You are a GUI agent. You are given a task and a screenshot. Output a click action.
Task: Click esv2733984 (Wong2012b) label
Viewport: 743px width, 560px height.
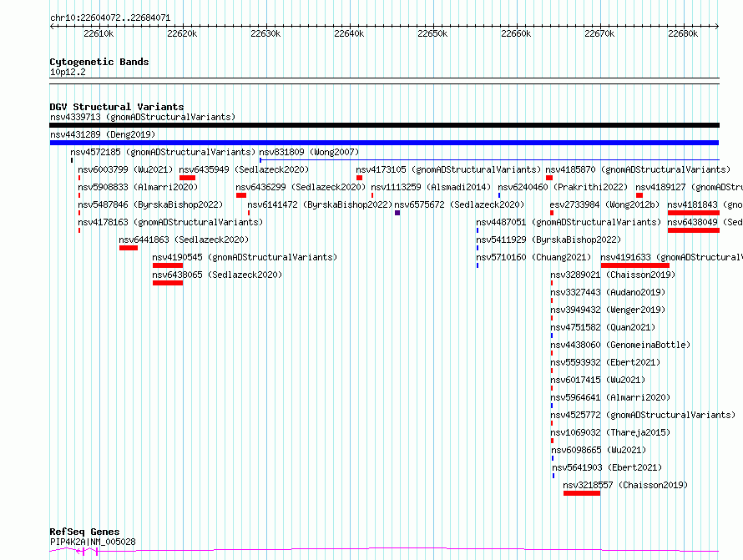(x=604, y=204)
